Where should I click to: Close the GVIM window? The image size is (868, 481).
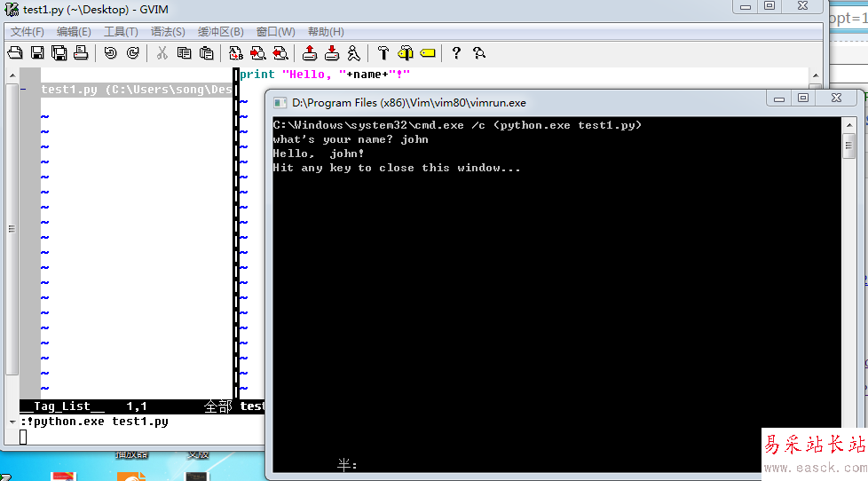[x=802, y=6]
